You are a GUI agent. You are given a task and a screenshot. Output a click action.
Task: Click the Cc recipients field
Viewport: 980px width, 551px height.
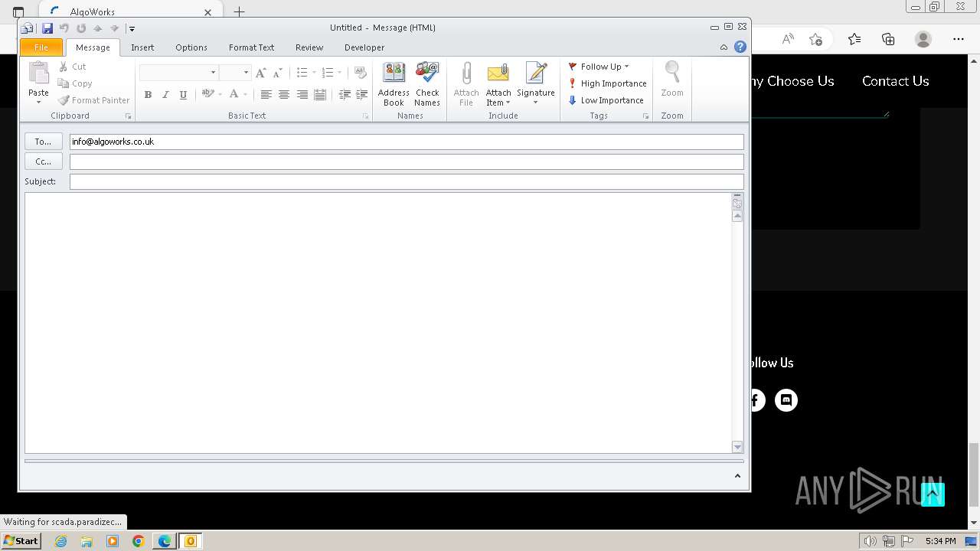coord(407,161)
